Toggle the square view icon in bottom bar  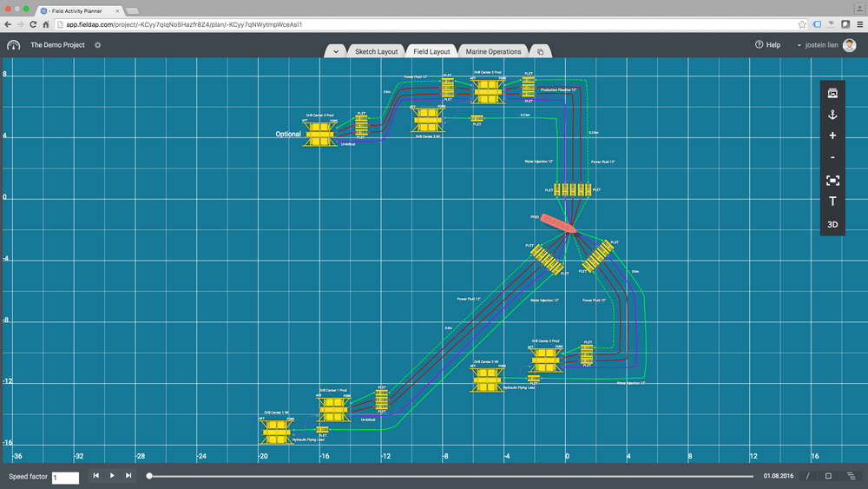[x=828, y=476]
